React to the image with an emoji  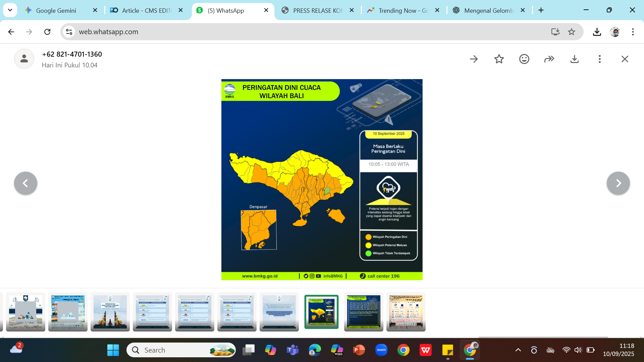[x=524, y=59]
